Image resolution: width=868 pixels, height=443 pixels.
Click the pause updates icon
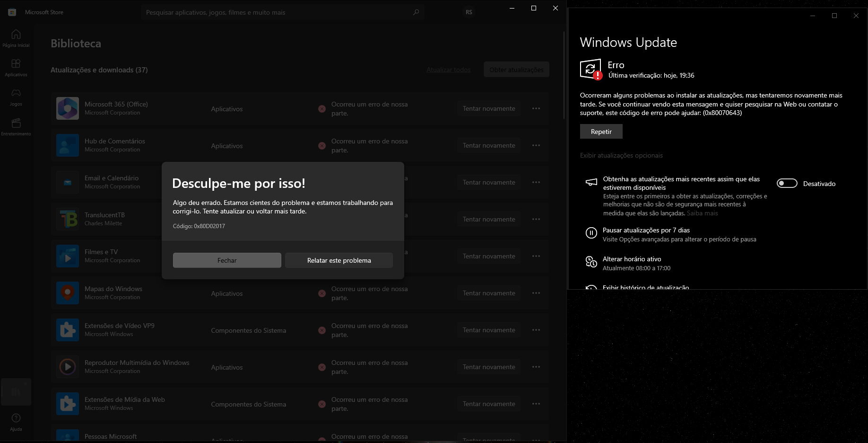tap(591, 233)
